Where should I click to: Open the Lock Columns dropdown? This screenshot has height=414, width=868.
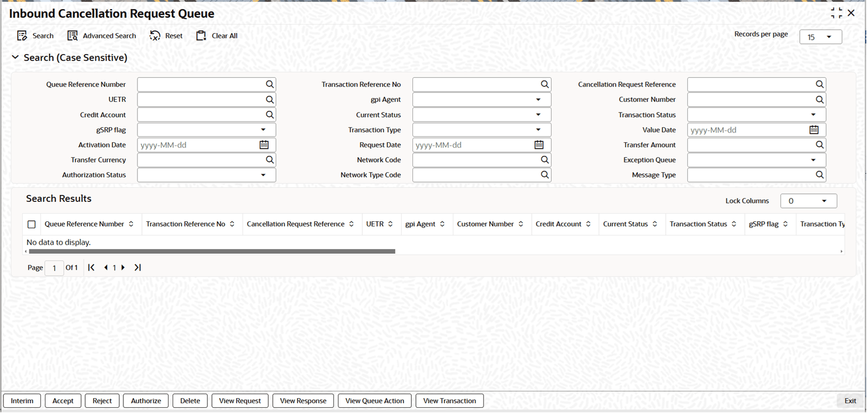[x=809, y=201]
